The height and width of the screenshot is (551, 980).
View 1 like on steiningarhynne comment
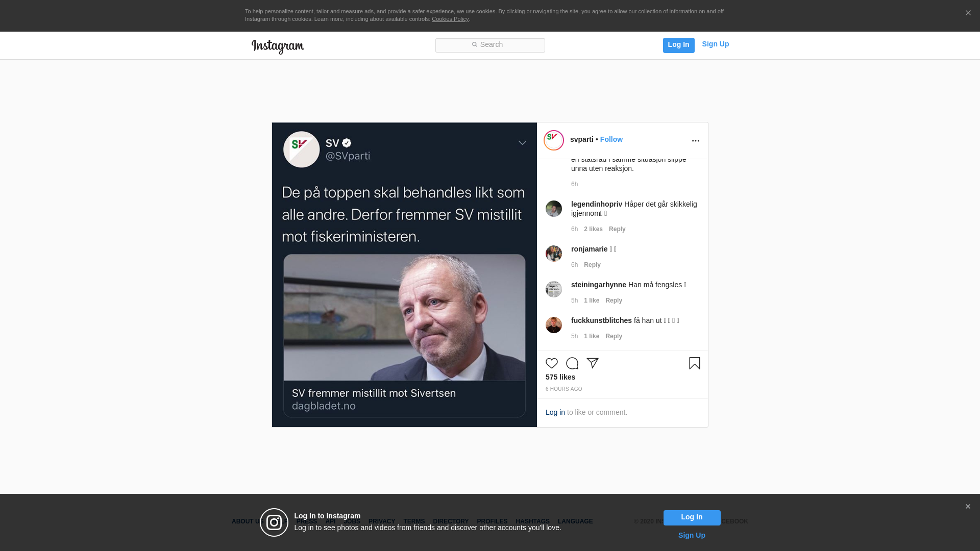[x=592, y=300]
